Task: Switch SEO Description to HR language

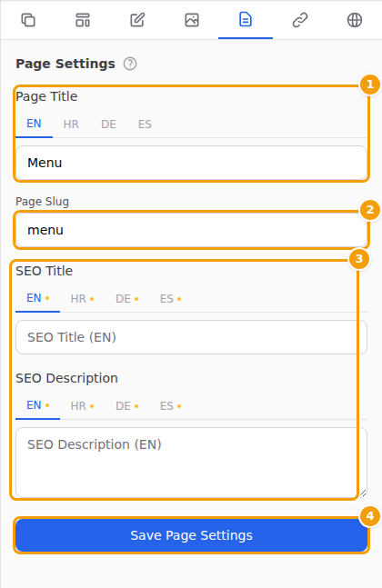Action: tap(82, 406)
